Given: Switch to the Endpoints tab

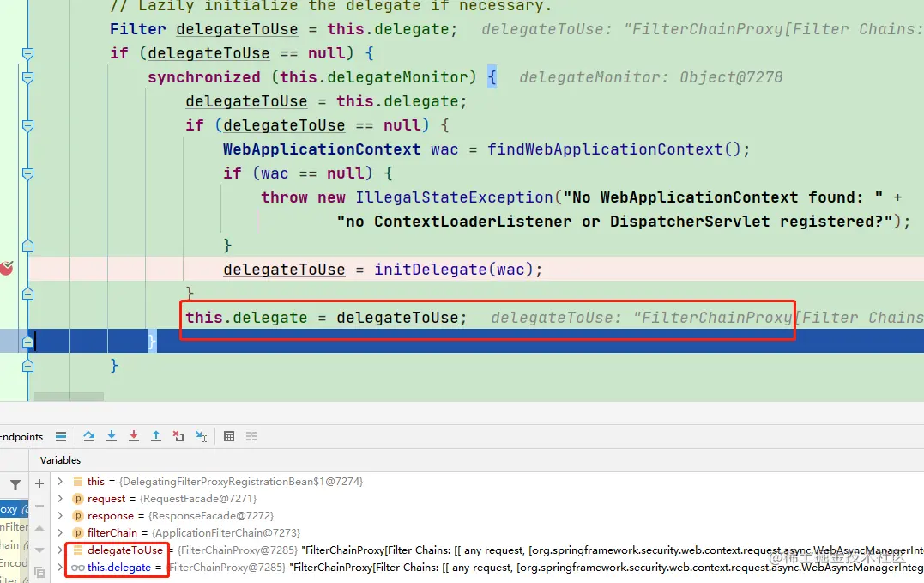Looking at the screenshot, I should 21,437.
